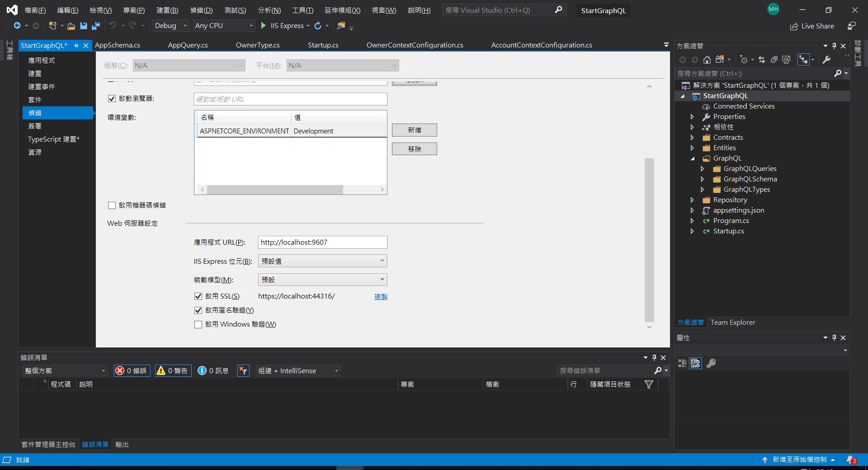The height and width of the screenshot is (470, 868).
Task: Open the IIS Express 位元 dropdown
Action: click(x=322, y=261)
